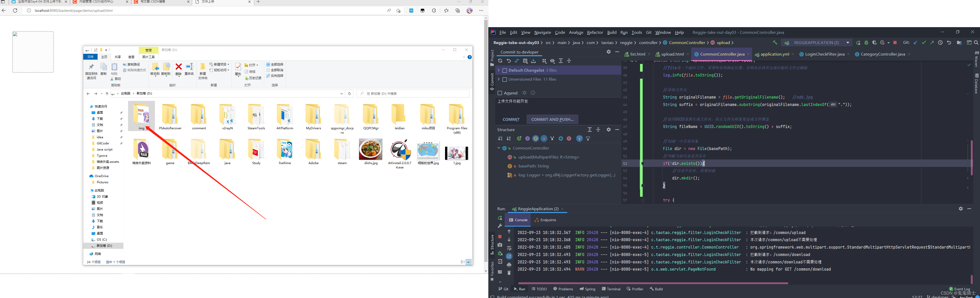Expand the CommonController tree node
This screenshot has width=980, height=298.
pyautogui.click(x=498, y=148)
